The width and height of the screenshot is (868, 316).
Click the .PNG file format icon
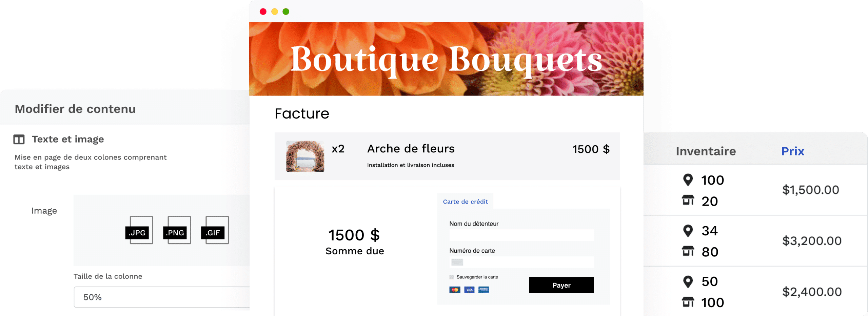point(177,230)
